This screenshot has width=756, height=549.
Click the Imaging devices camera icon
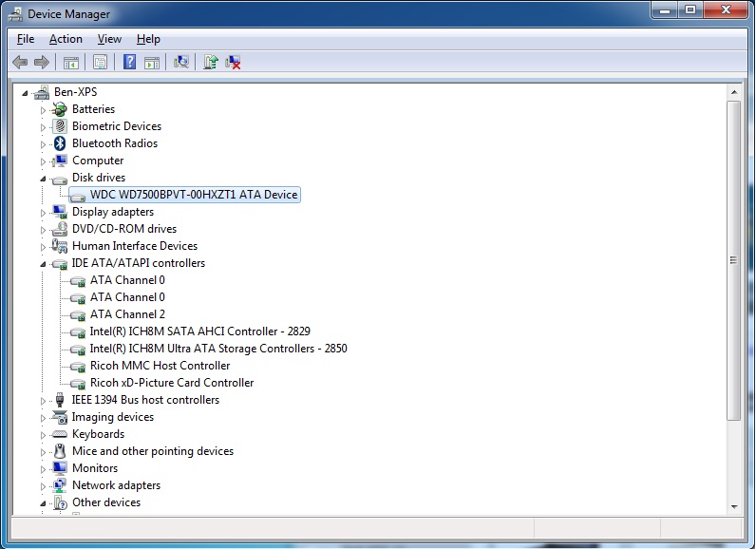[x=60, y=417]
